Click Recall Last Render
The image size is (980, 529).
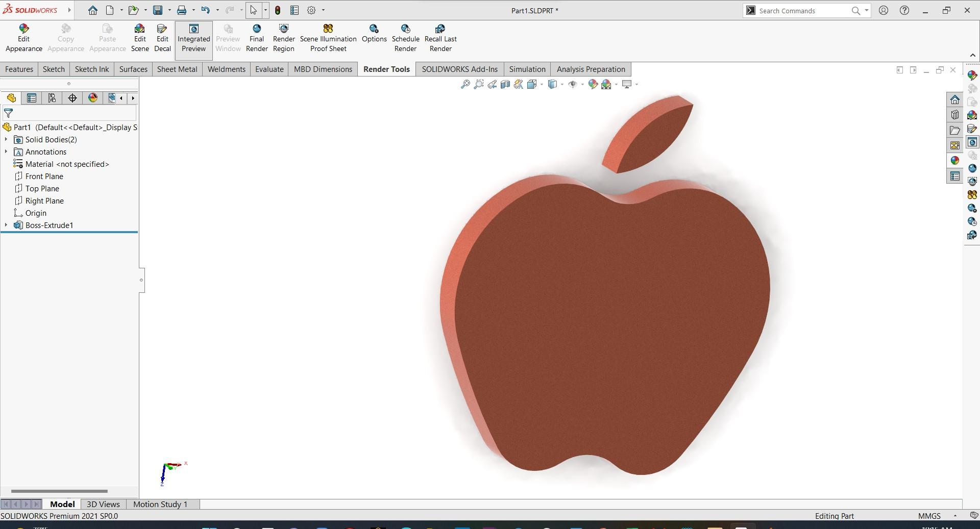click(x=440, y=38)
